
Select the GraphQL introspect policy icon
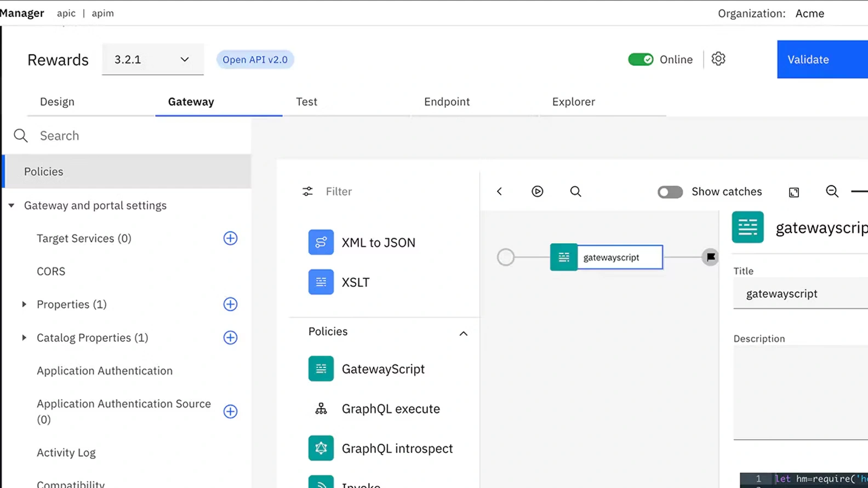(x=321, y=448)
